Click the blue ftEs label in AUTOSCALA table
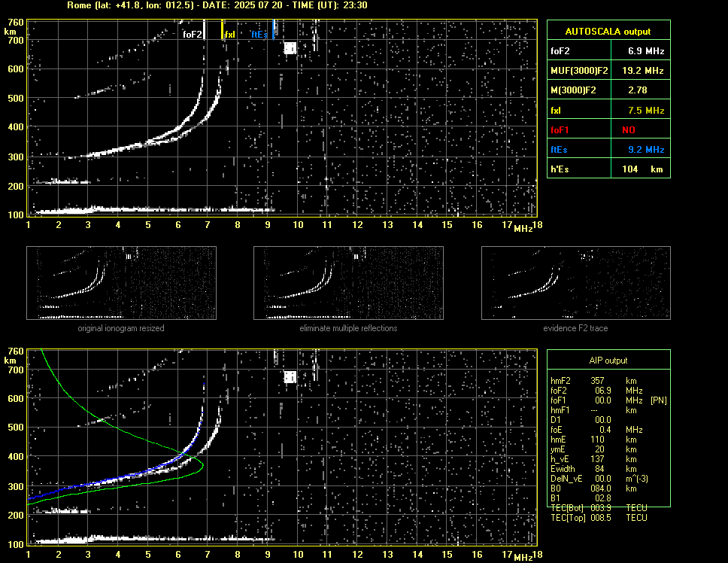 click(559, 150)
